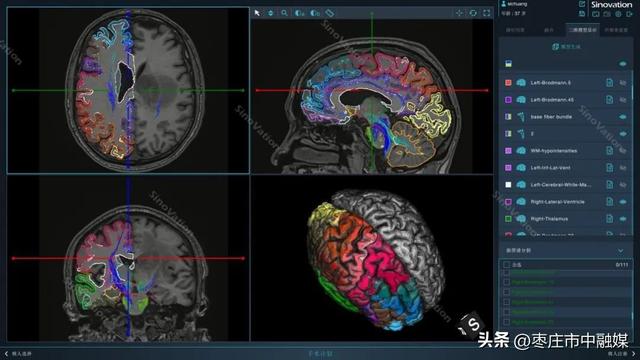Click the fullscreen icon in sagittal view toolbar
640x360 pixels.
tap(487, 13)
